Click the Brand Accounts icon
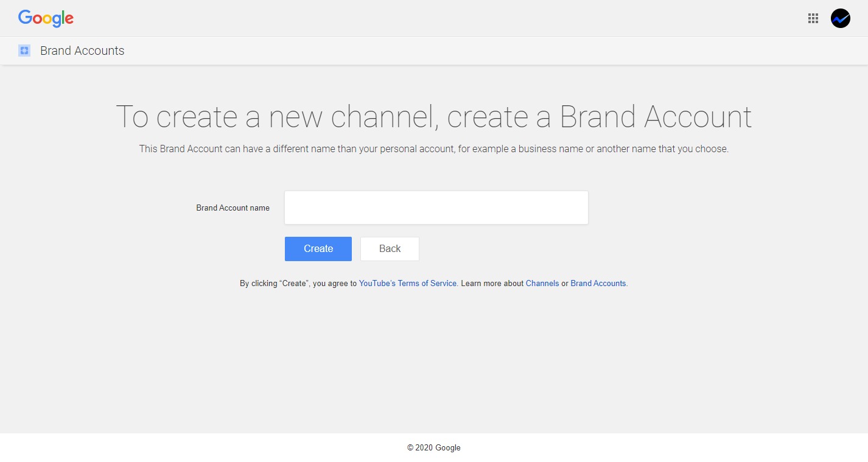Screen dimensions: 868x462 point(24,51)
